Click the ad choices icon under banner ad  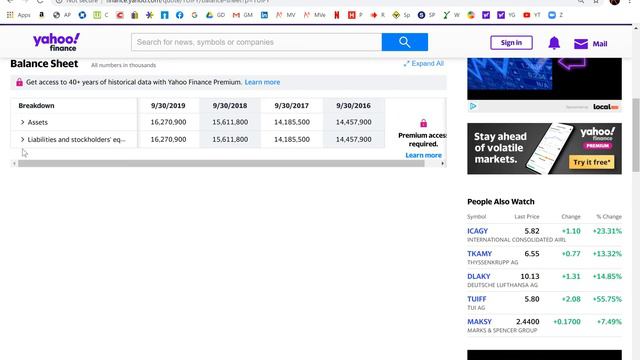coord(473,107)
